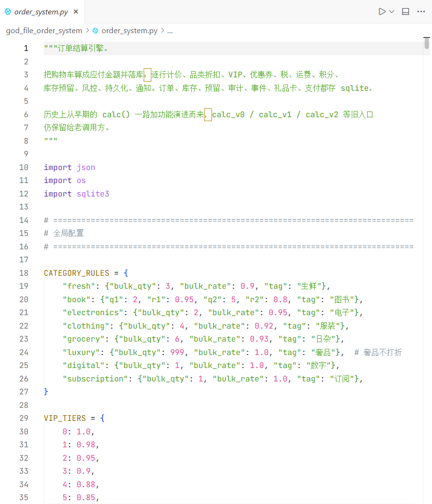Click the VIP tier value 0.98
The height and width of the screenshot is (504, 432).
[86, 444]
